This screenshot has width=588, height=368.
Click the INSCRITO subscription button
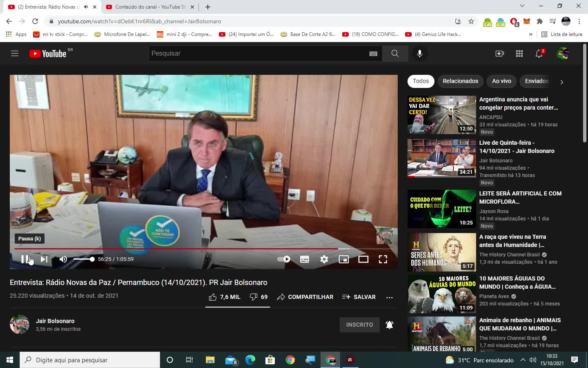point(359,325)
